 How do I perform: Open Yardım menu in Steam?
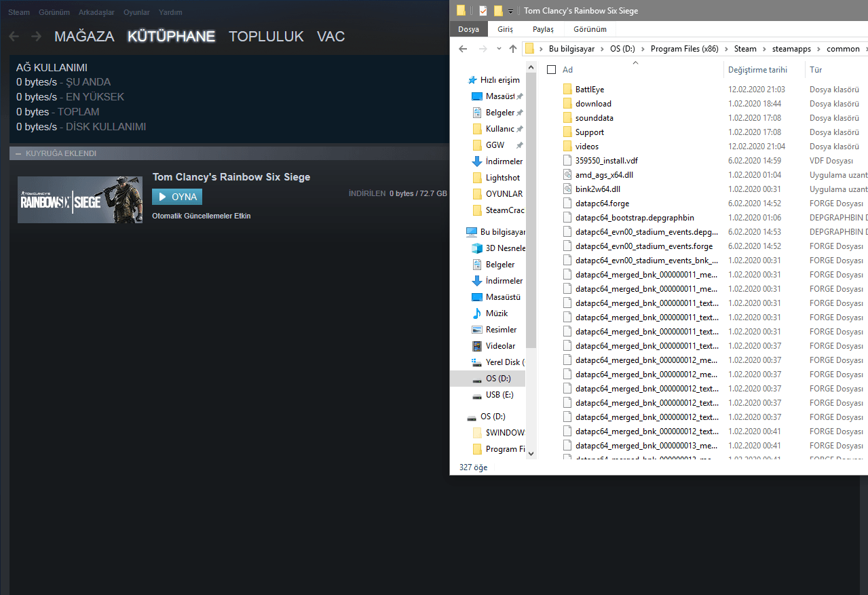tap(170, 12)
